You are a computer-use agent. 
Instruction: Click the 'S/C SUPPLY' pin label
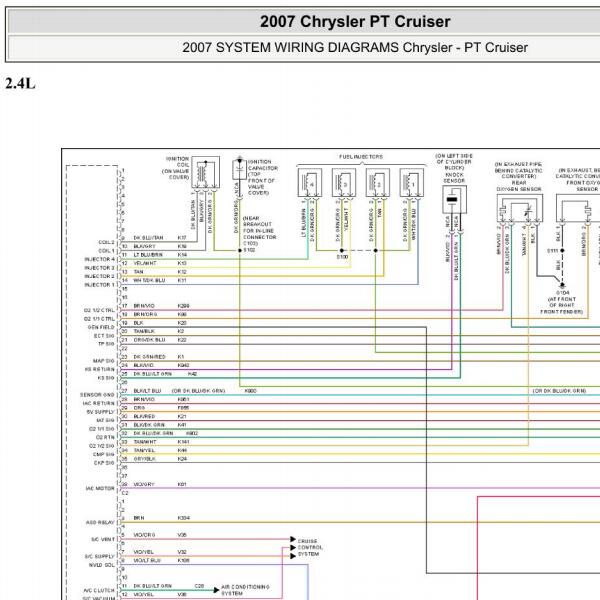point(99,556)
